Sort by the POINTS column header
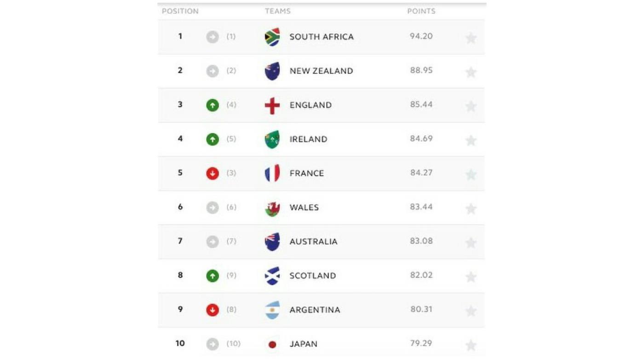This screenshot has width=644, height=359. coord(421,11)
